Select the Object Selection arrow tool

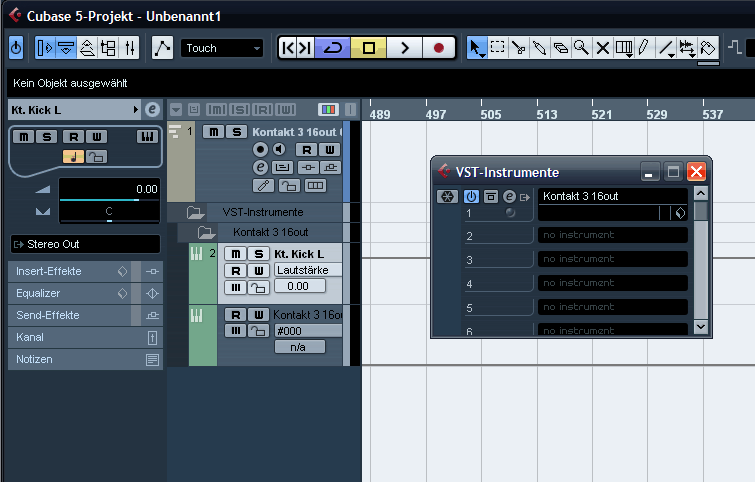click(476, 48)
